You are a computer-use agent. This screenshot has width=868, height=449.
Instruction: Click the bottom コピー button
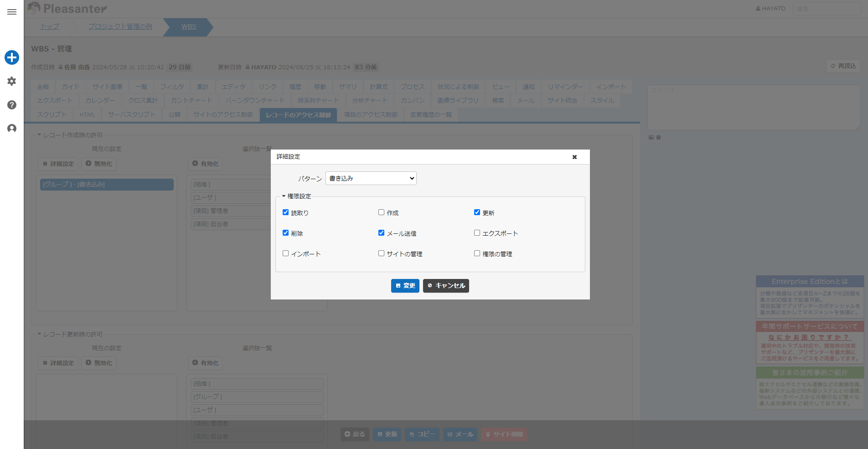(422, 434)
